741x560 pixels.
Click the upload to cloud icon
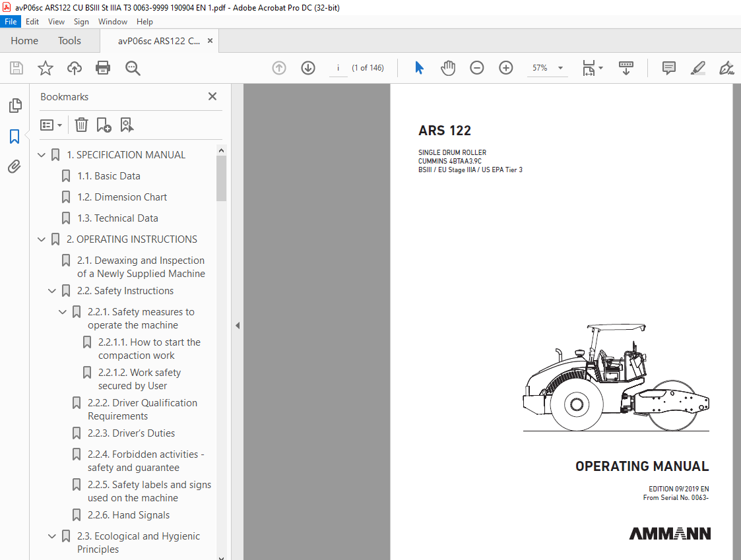pos(74,68)
